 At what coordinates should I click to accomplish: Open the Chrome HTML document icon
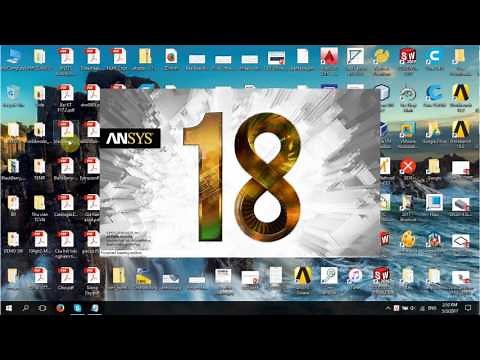pyautogui.click(x=171, y=56)
